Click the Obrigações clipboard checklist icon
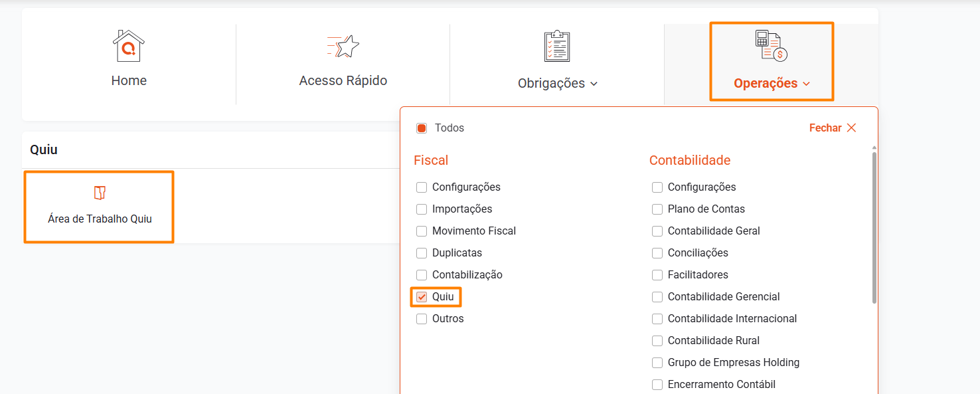This screenshot has width=980, height=394. [557, 46]
